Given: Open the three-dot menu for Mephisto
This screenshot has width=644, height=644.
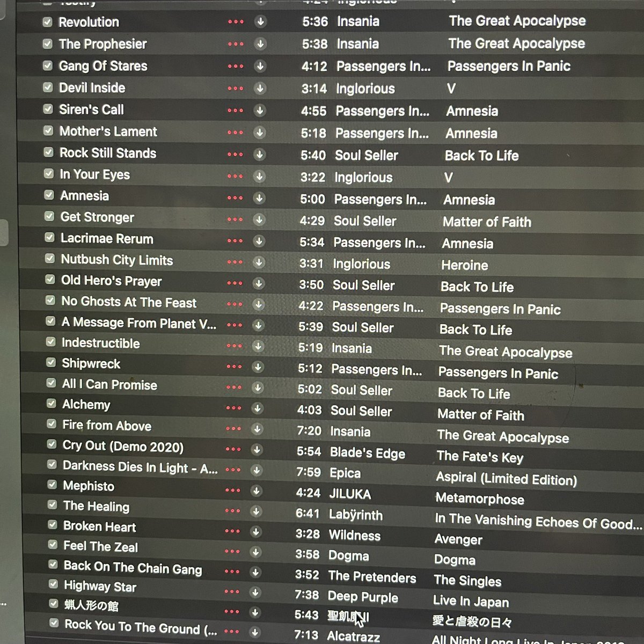Looking at the screenshot, I should [233, 490].
